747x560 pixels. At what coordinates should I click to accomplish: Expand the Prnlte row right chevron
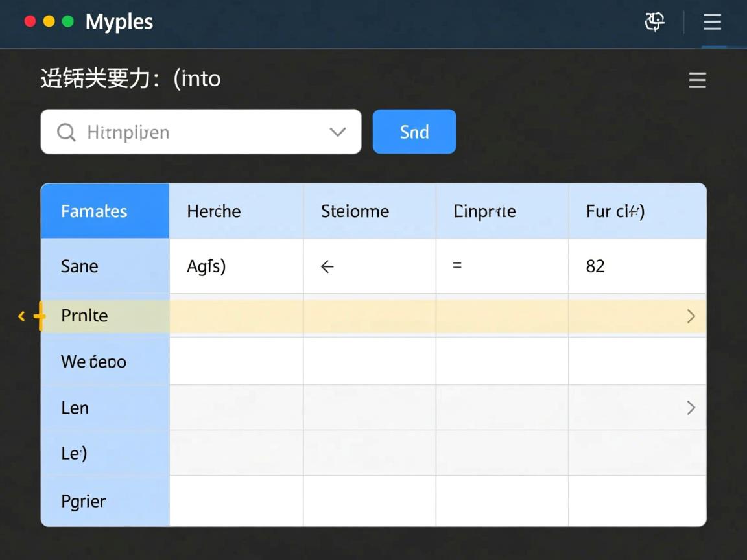click(691, 316)
